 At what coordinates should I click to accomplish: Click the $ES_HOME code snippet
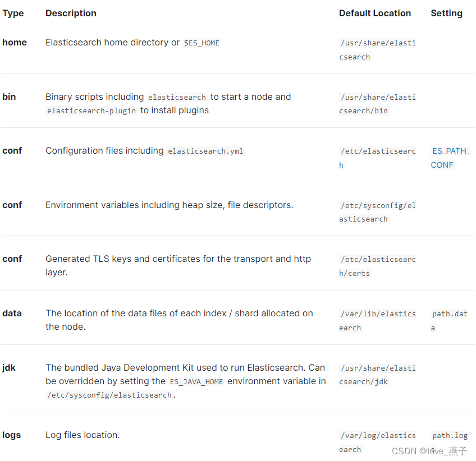(x=202, y=43)
